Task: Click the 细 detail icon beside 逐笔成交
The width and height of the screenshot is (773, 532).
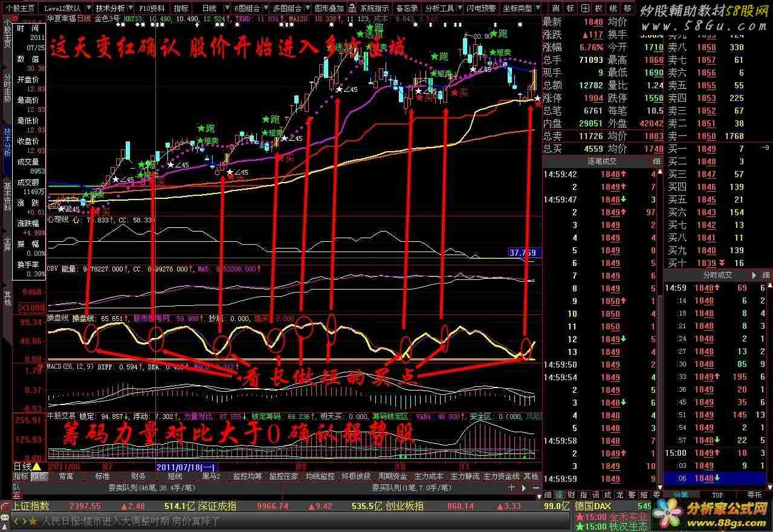Action: [656, 161]
